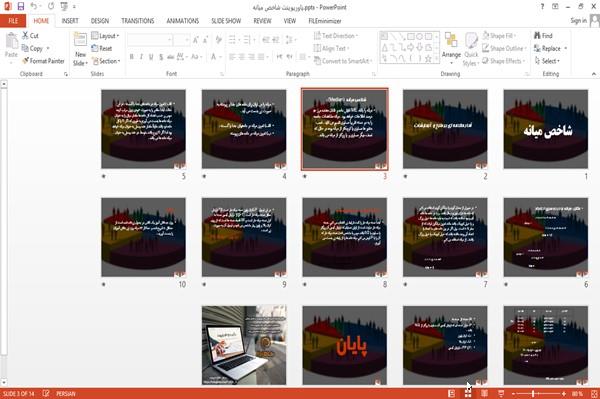Click Convert to SmartArt button
Viewport: 600px width, 399px height.
(x=342, y=61)
